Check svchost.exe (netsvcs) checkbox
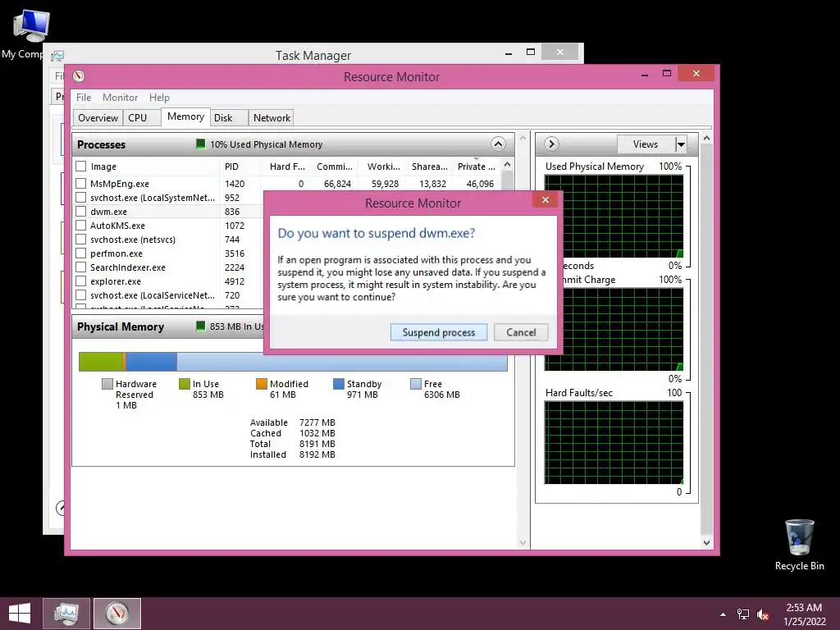 click(81, 239)
